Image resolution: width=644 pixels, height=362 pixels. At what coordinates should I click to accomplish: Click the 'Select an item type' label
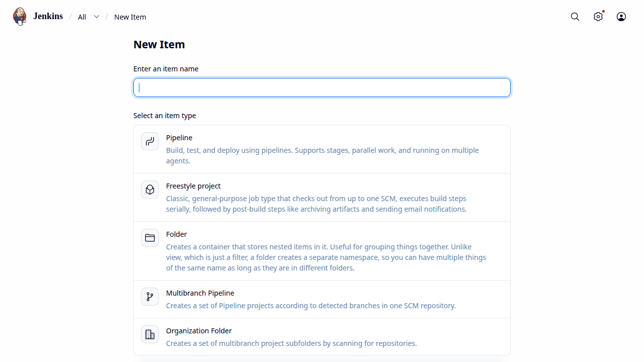click(x=165, y=116)
